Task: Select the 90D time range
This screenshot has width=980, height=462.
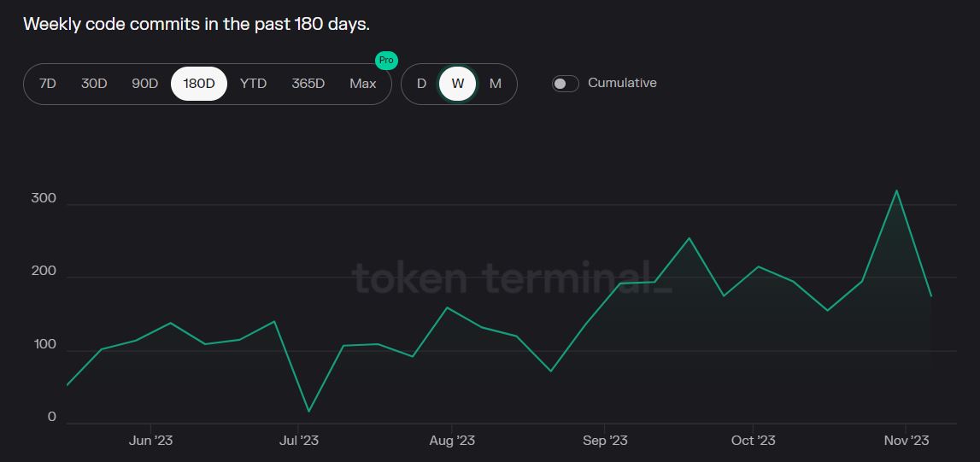Action: click(145, 84)
